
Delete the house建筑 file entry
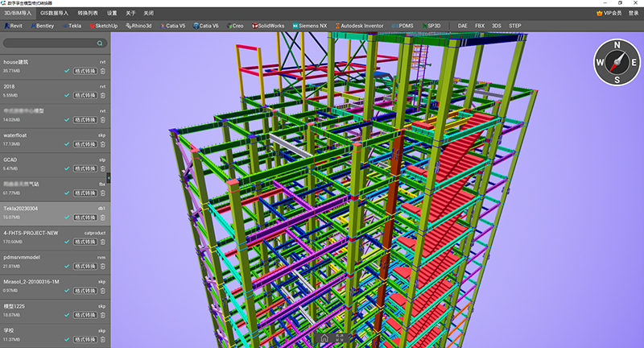point(103,71)
